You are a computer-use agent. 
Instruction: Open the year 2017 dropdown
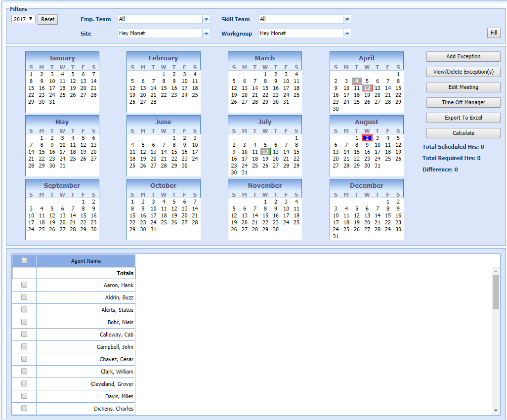[23, 19]
